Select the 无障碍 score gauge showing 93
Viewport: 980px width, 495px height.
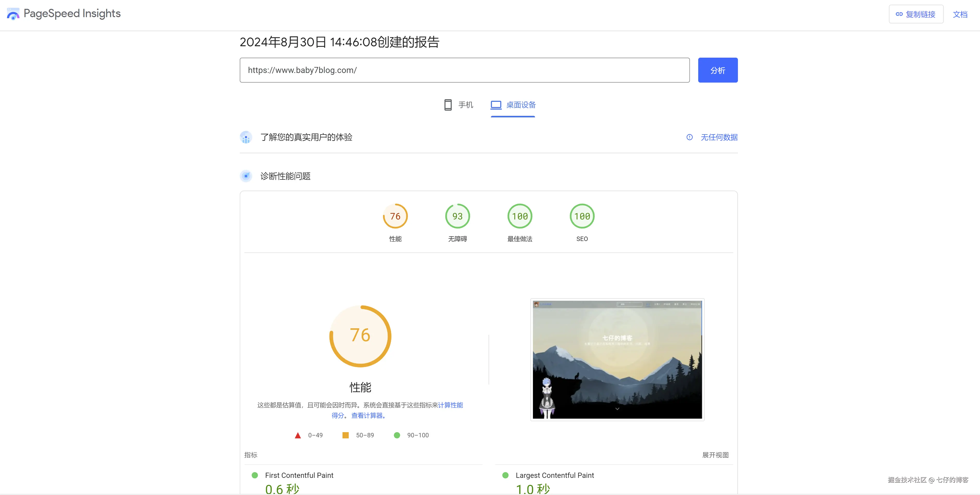457,216
